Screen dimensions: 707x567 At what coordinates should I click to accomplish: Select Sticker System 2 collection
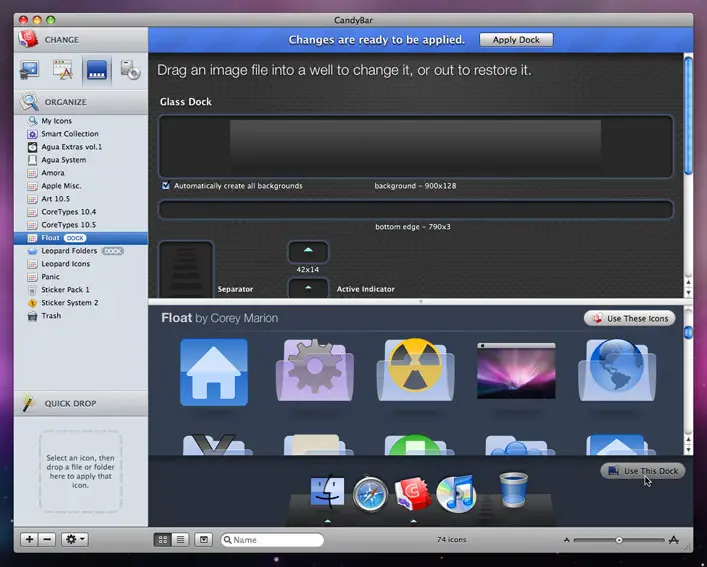(x=81, y=302)
